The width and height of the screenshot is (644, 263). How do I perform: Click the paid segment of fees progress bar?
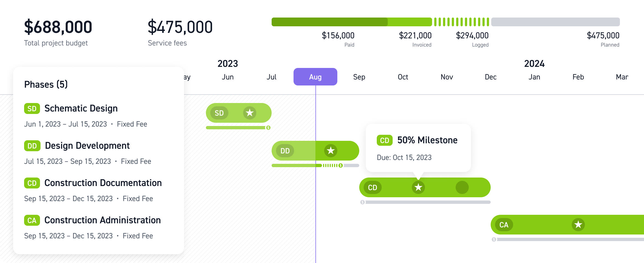tap(329, 22)
